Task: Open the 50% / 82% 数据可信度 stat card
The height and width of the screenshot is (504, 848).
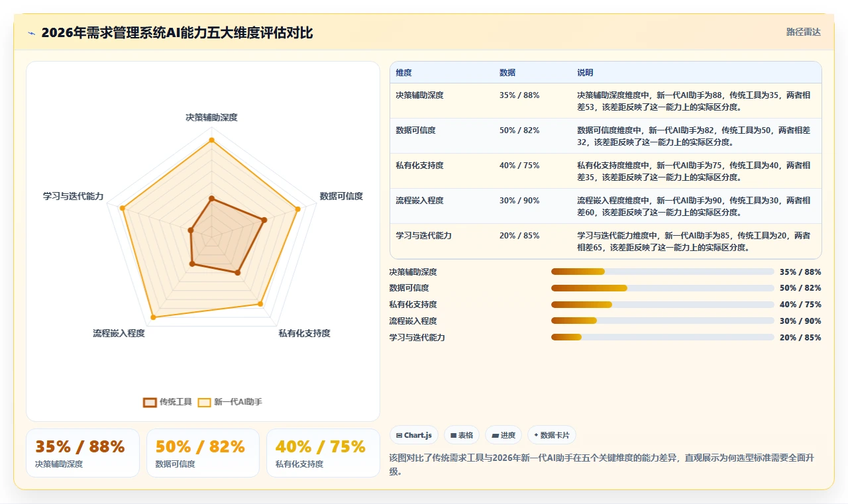Action: (x=203, y=453)
